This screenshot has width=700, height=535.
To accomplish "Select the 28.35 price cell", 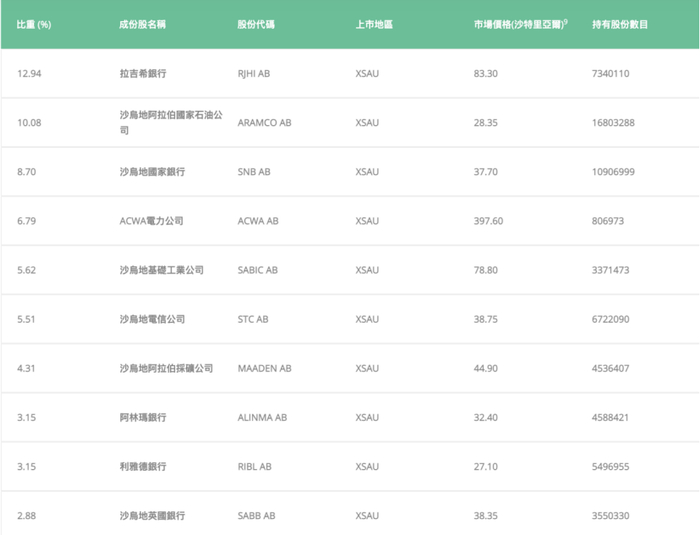I will tap(486, 123).
